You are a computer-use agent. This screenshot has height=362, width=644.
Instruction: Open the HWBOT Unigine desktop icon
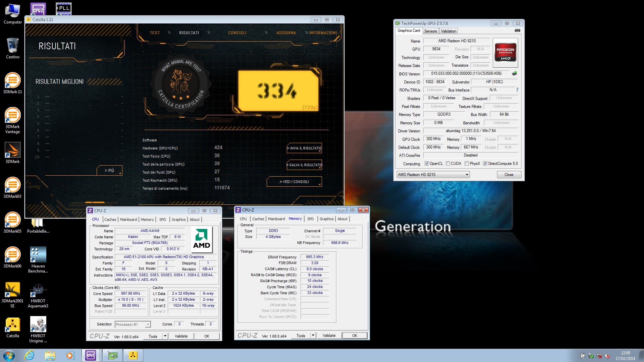pos(38,329)
